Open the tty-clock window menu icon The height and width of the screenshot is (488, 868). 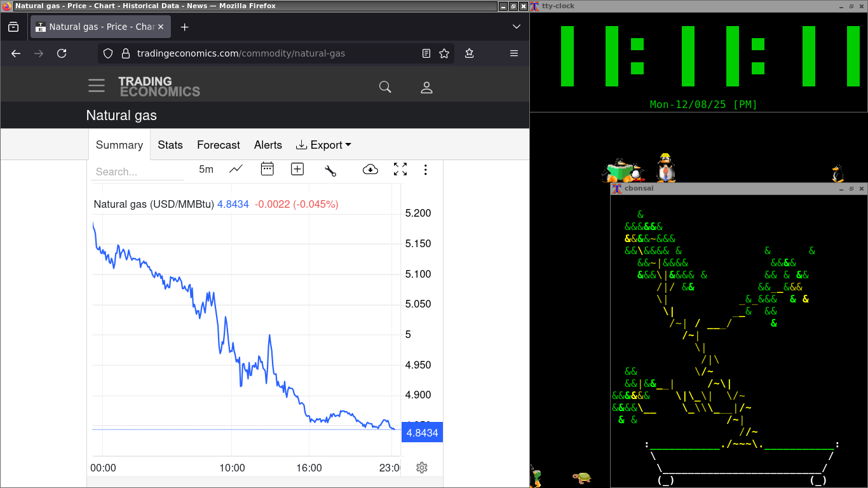pos(535,6)
